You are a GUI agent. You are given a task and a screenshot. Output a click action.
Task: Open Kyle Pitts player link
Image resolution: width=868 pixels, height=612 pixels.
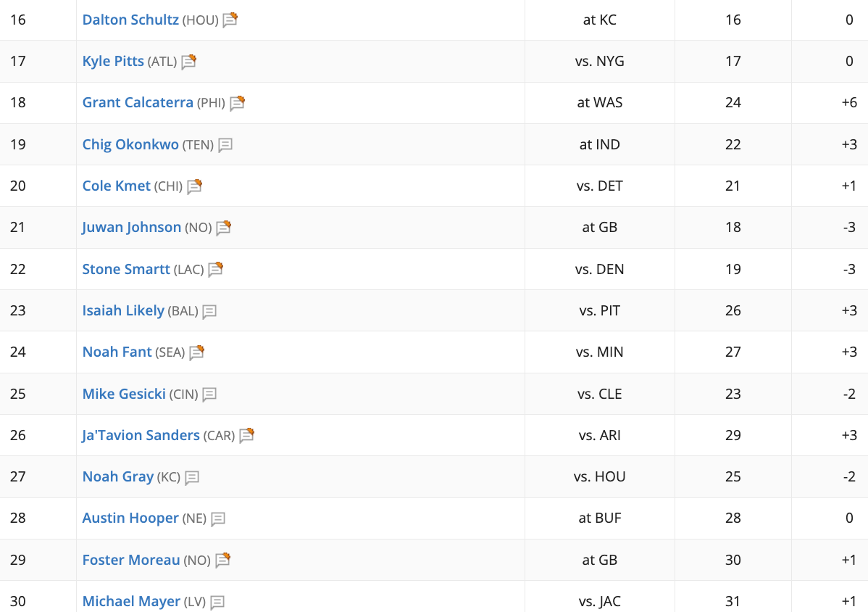(x=113, y=61)
